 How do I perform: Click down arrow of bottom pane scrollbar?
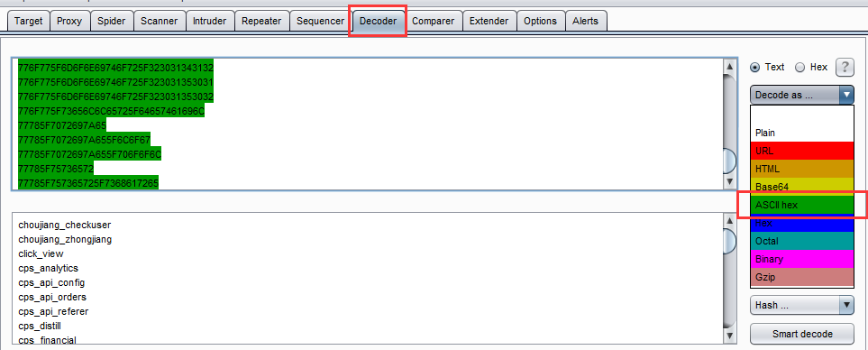point(729,335)
